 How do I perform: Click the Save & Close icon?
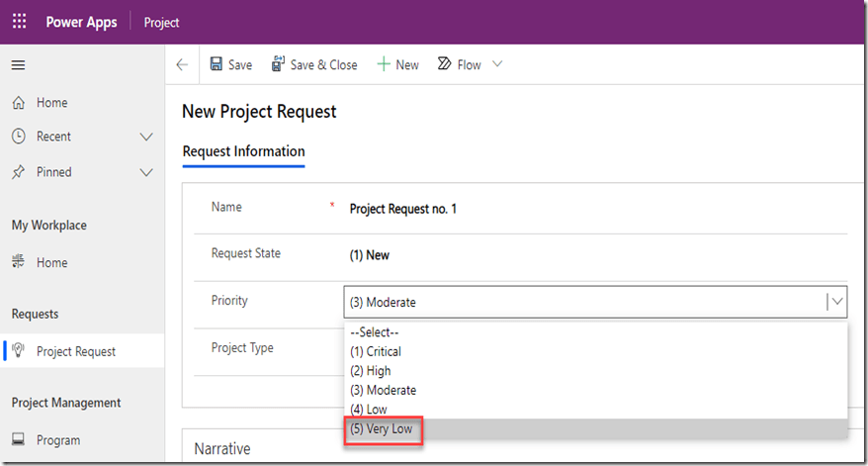[278, 64]
